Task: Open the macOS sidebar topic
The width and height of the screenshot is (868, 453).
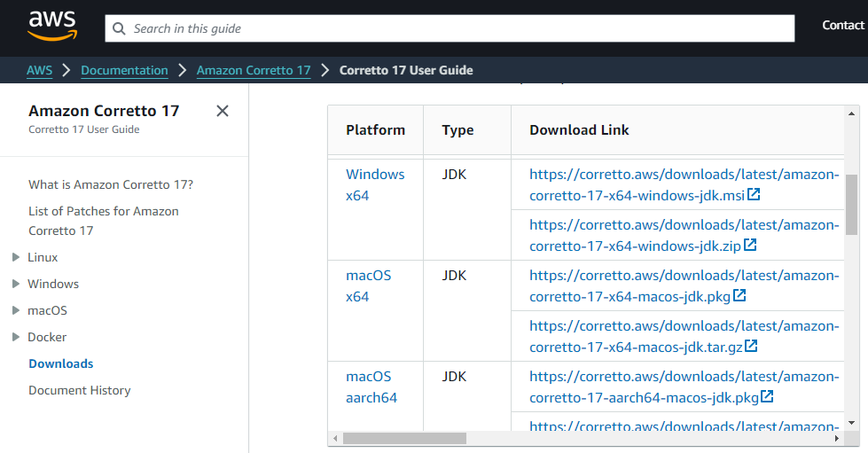Action: (x=48, y=310)
